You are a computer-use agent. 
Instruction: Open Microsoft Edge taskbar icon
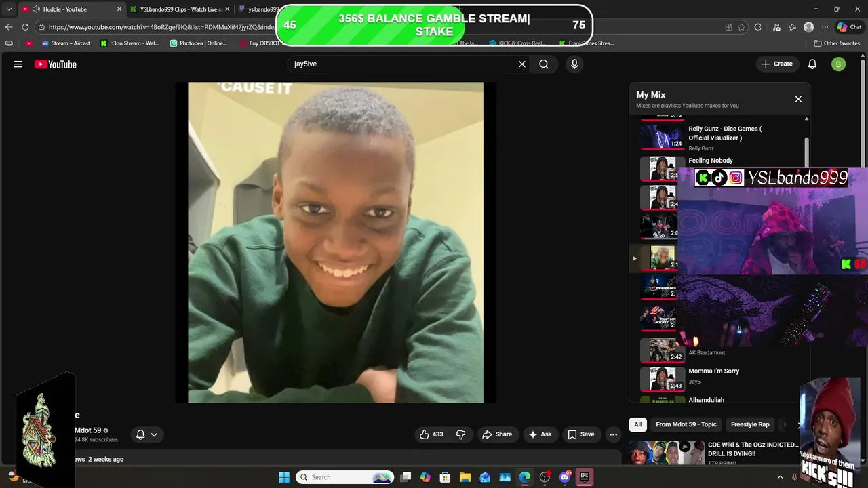coord(525,477)
